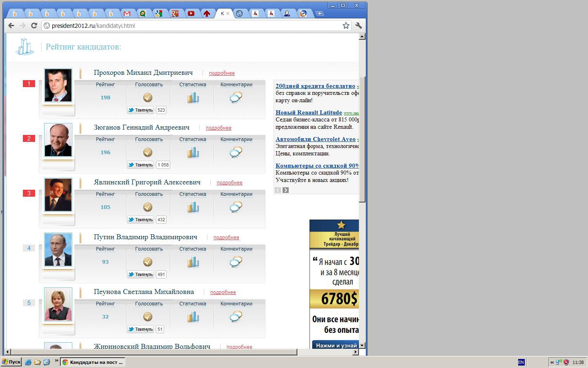The image size is (588, 368).
Task: Vote checkmark for Прохоров Михаил Дмитриевич
Action: pos(148,97)
